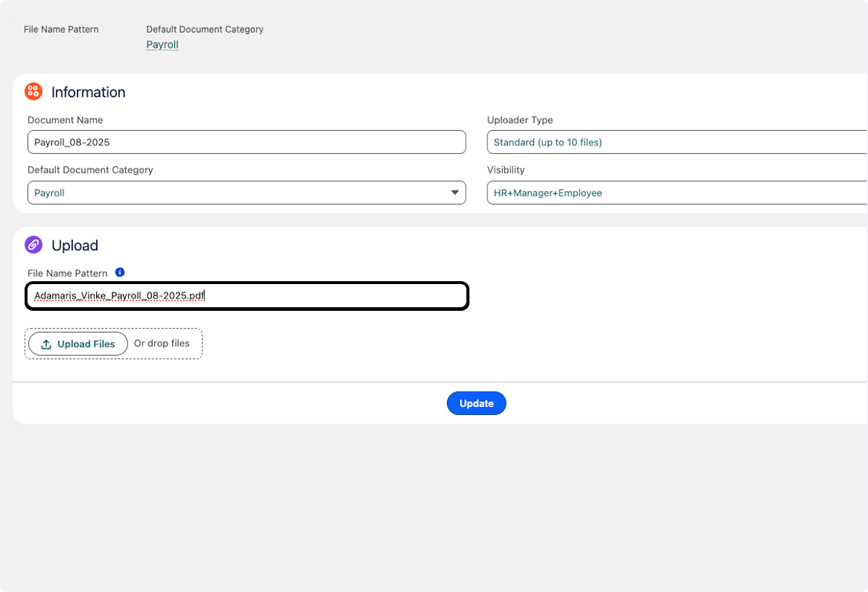Click the circular icon preceding the Upload title
868x592 pixels.
click(33, 245)
